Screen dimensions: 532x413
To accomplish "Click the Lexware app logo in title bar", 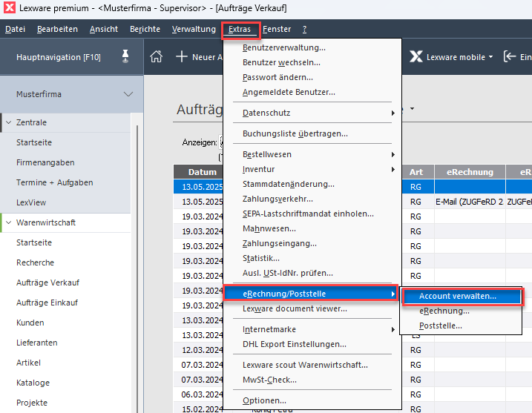I will (10, 7).
